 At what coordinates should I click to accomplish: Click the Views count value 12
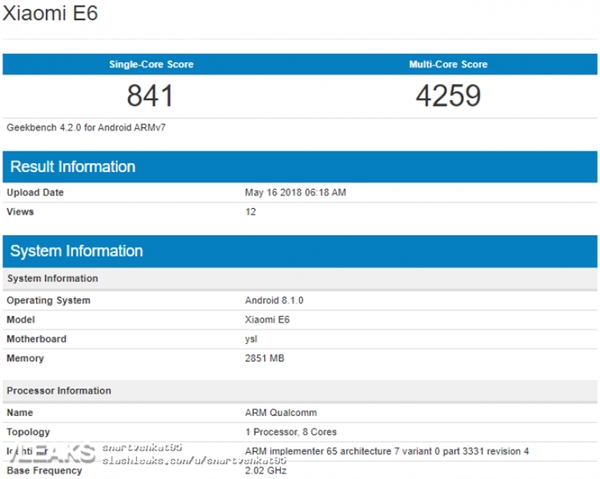pos(251,212)
